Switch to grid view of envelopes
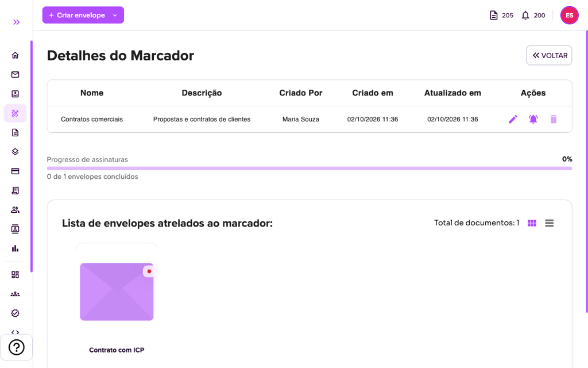 pyautogui.click(x=532, y=223)
